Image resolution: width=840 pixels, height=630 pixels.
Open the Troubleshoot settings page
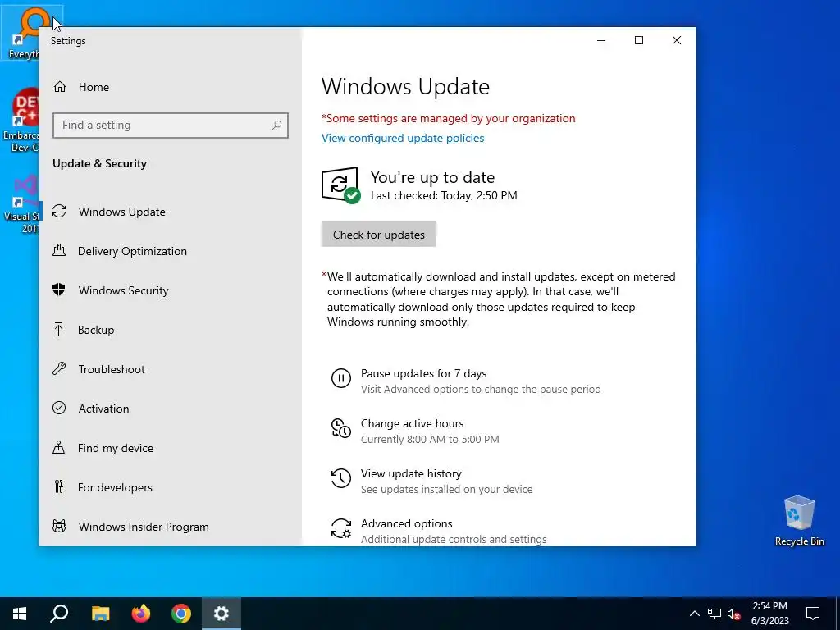click(x=171, y=368)
